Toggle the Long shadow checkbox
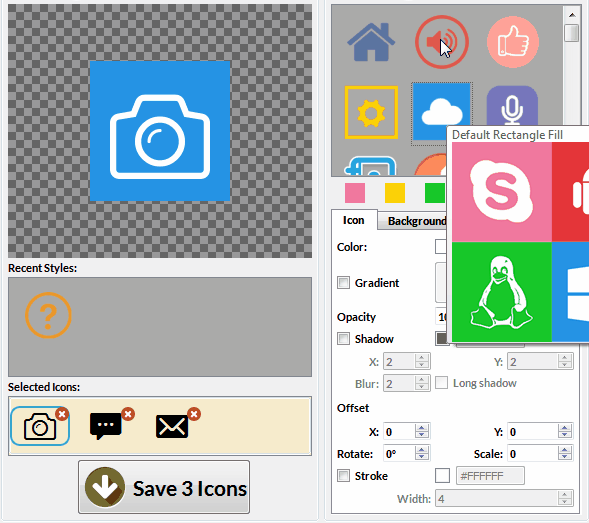This screenshot has height=523, width=589. pos(441,383)
